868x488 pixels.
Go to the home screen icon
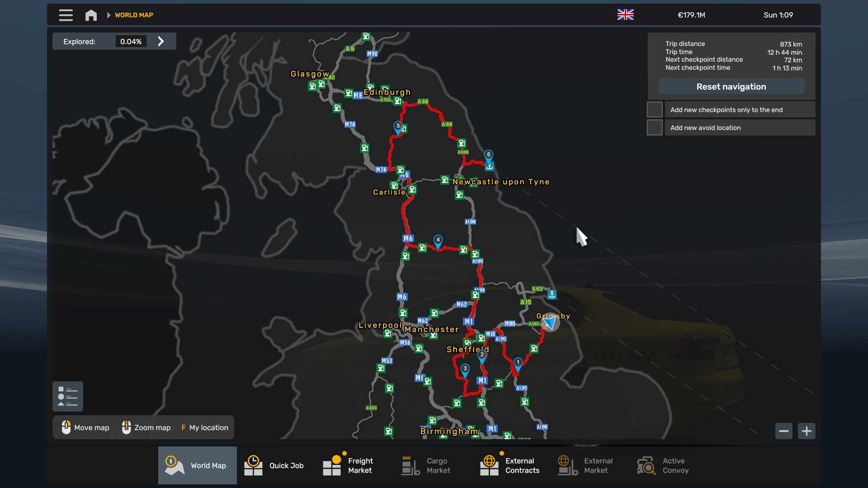point(91,15)
